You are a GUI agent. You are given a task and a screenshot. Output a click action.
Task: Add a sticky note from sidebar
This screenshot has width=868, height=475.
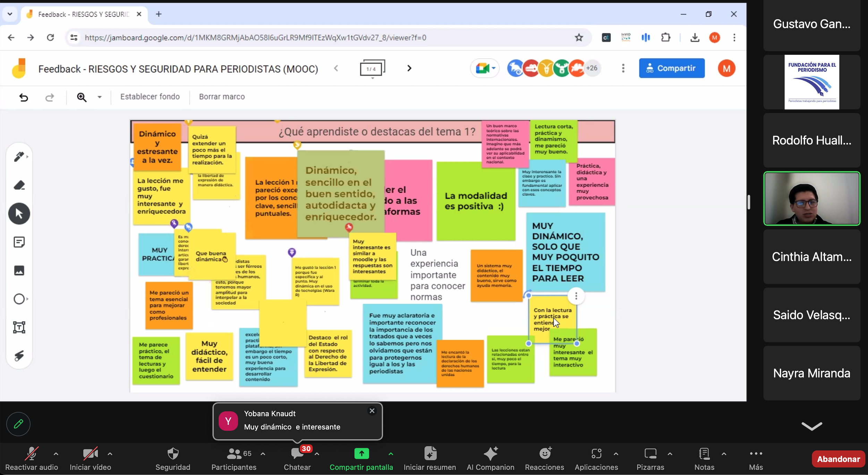[19, 242]
